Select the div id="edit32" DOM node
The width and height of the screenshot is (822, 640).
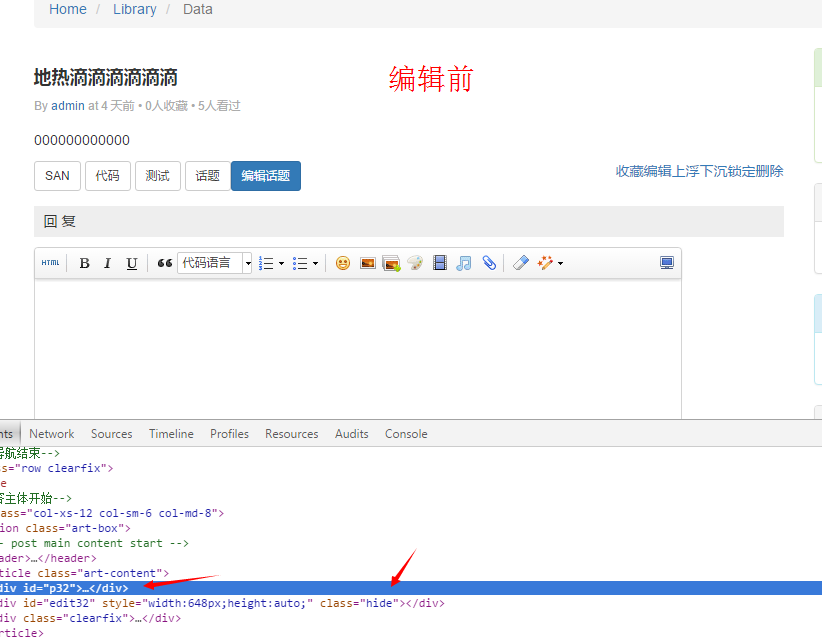click(x=222, y=603)
